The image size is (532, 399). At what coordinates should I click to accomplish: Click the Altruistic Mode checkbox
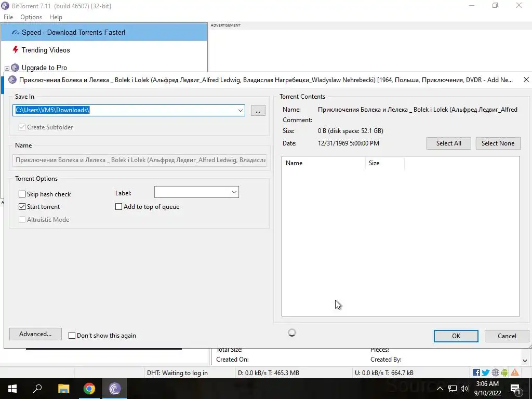[22, 220]
